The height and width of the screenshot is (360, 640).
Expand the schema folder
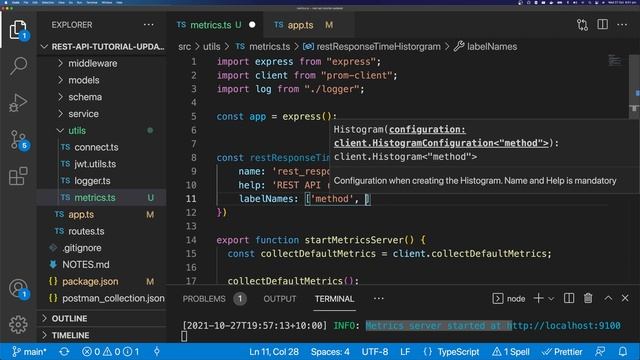[x=85, y=97]
